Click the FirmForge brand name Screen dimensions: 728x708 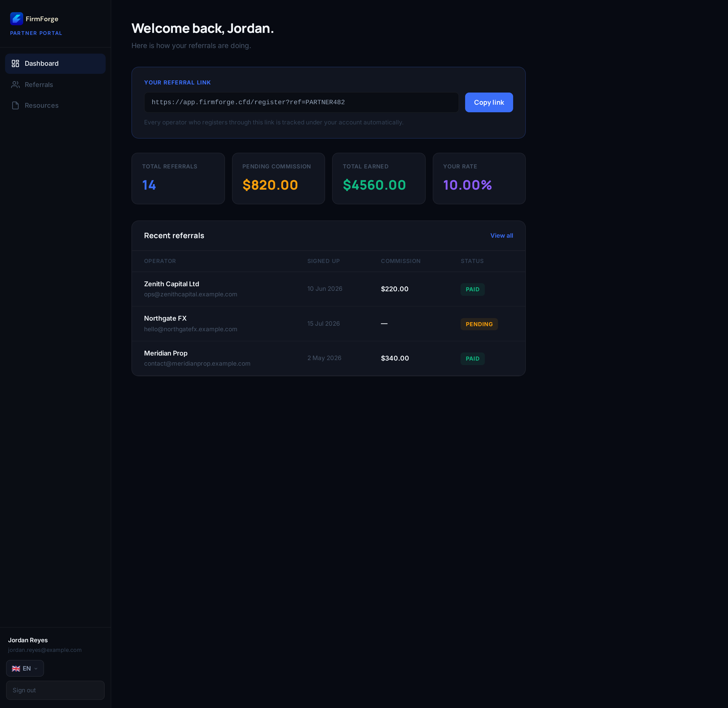coord(42,19)
